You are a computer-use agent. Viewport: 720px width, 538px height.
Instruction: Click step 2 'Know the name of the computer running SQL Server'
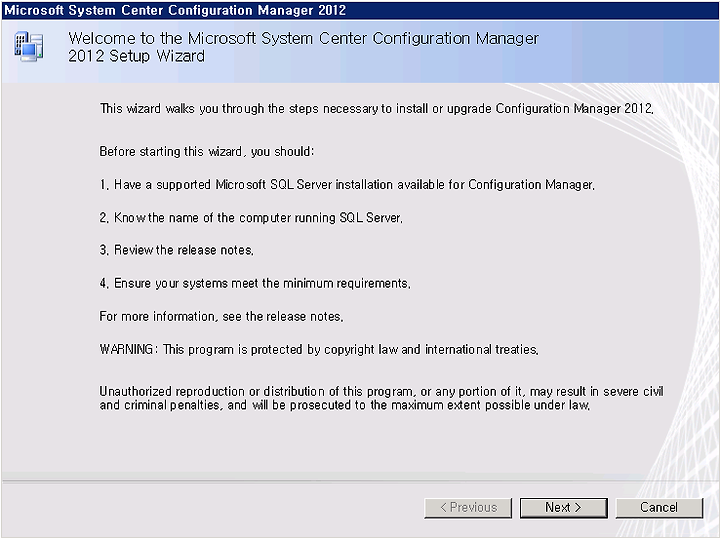(251, 218)
